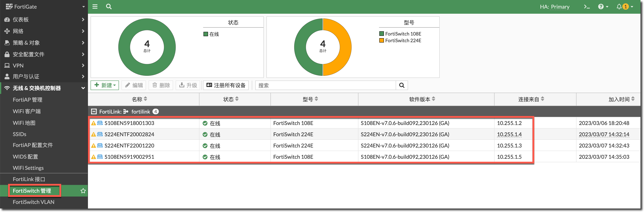Click the top bar search magnifier icon
Viewport: 644px width, 212px height.
tap(109, 7)
